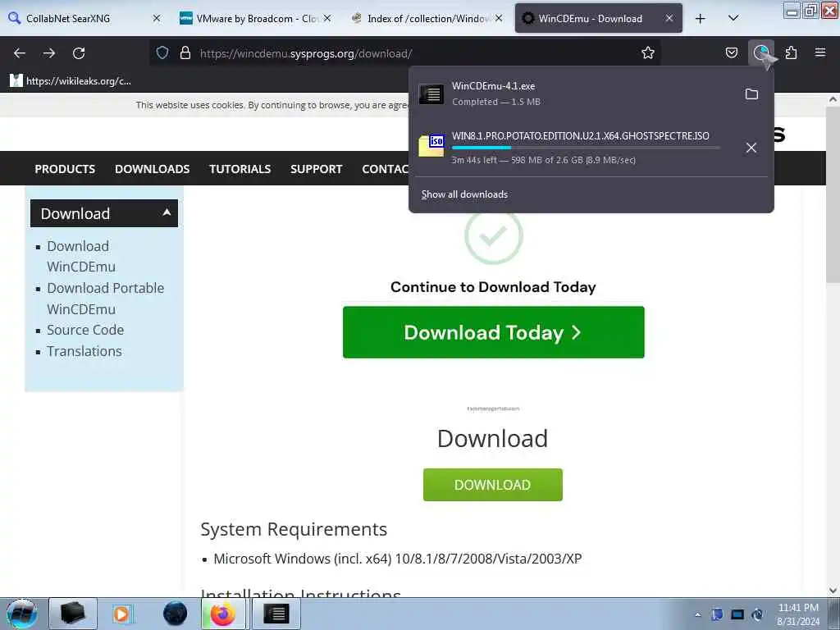This screenshot has height=630, width=840.
Task: Close the VMware by Broadcom tab
Action: click(x=327, y=18)
